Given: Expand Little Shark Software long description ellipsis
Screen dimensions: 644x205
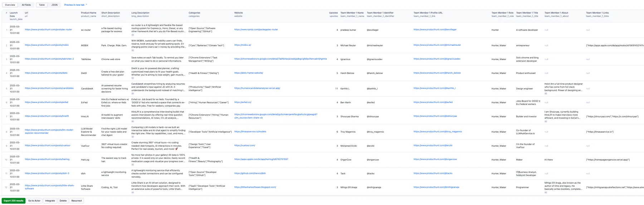Looking at the screenshot, I should click(x=133, y=192).
